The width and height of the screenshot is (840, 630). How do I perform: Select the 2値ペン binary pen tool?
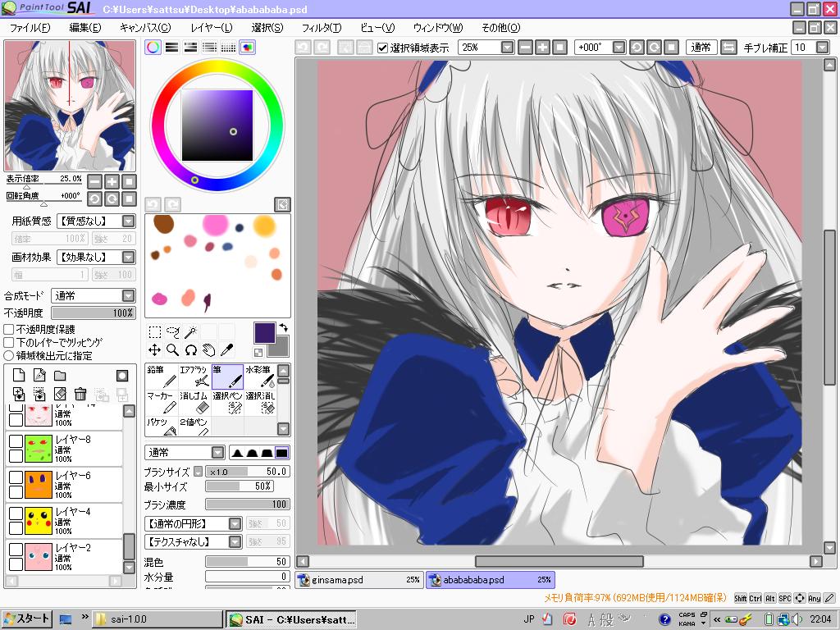point(194,426)
